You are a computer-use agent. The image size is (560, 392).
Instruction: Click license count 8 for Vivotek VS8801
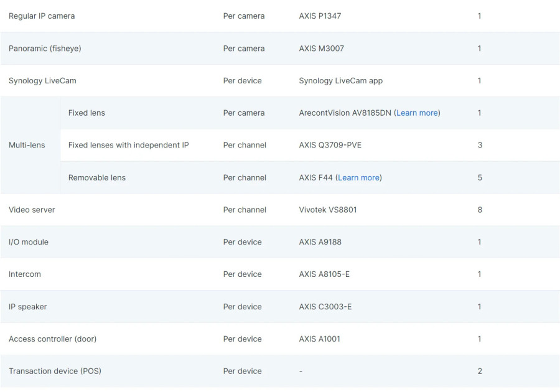480,210
